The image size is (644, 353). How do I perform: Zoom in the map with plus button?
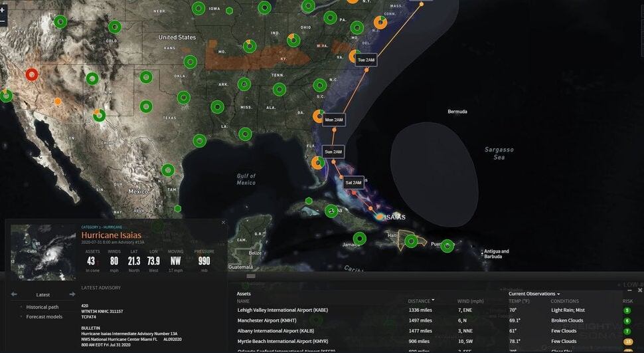tap(3, 9)
